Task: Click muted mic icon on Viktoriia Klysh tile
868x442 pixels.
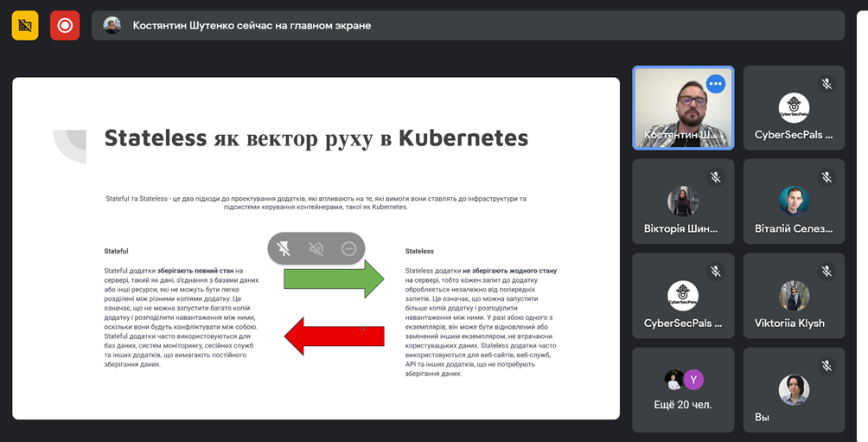Action: coord(827,271)
